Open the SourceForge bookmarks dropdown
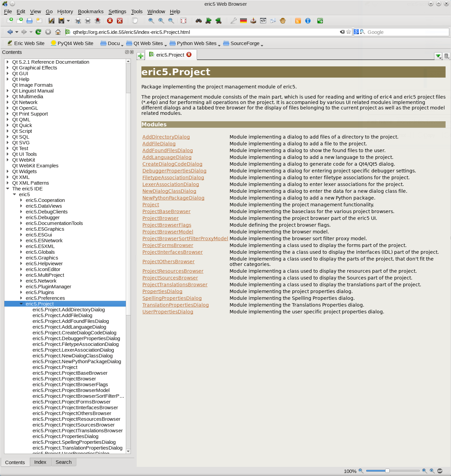This screenshot has height=476, width=451. point(243,43)
